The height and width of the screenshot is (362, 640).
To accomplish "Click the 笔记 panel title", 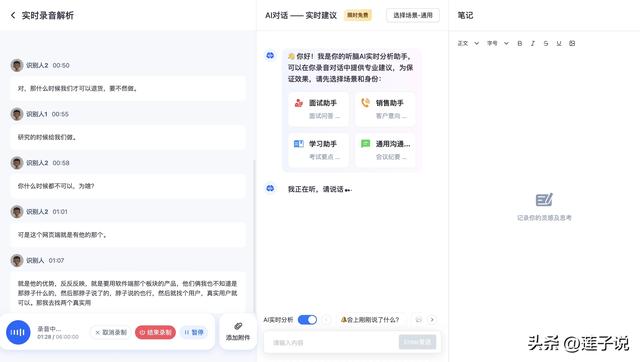I will tap(465, 16).
